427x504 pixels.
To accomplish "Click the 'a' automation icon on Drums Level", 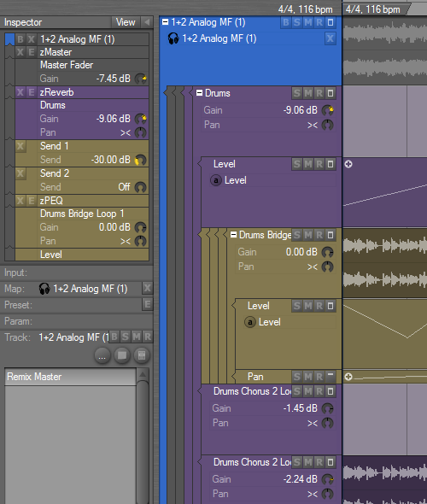I will (216, 180).
